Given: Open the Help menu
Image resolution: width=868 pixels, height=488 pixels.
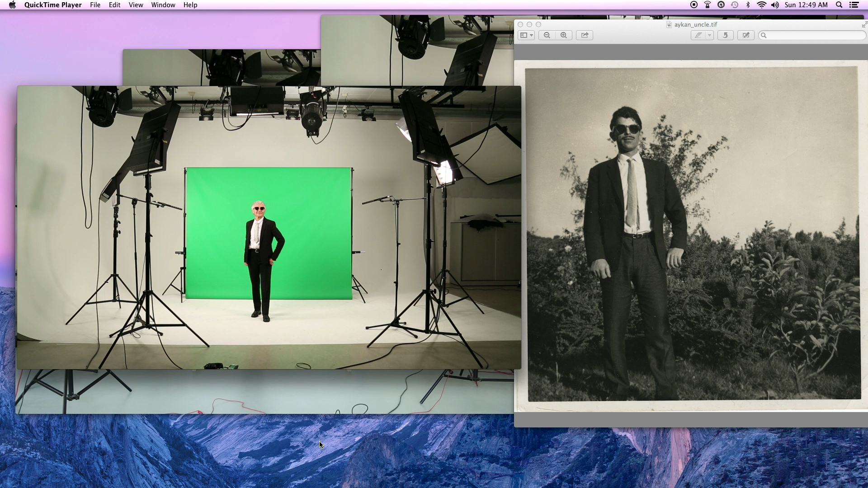Looking at the screenshot, I should click(190, 5).
